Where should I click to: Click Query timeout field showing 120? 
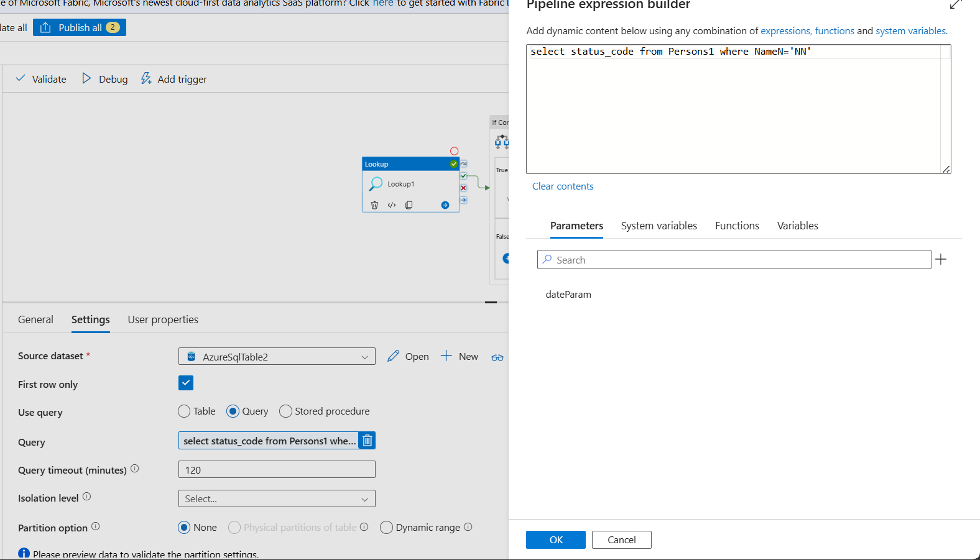[x=277, y=469]
